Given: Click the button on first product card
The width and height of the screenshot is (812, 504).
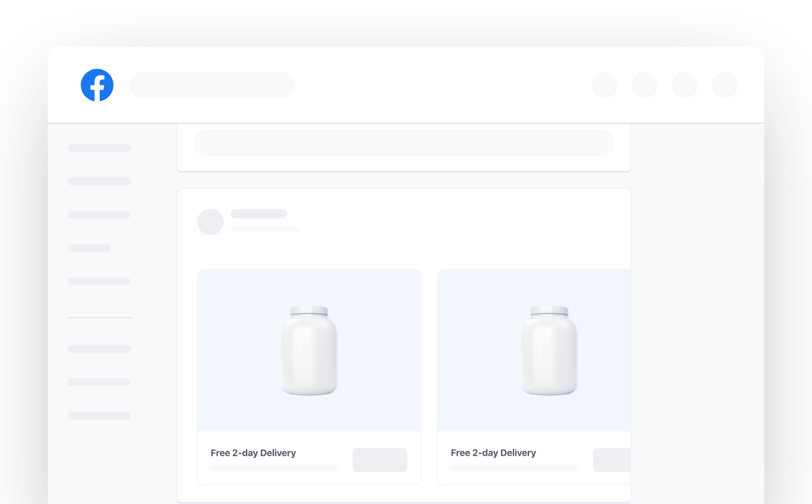Looking at the screenshot, I should tap(380, 460).
